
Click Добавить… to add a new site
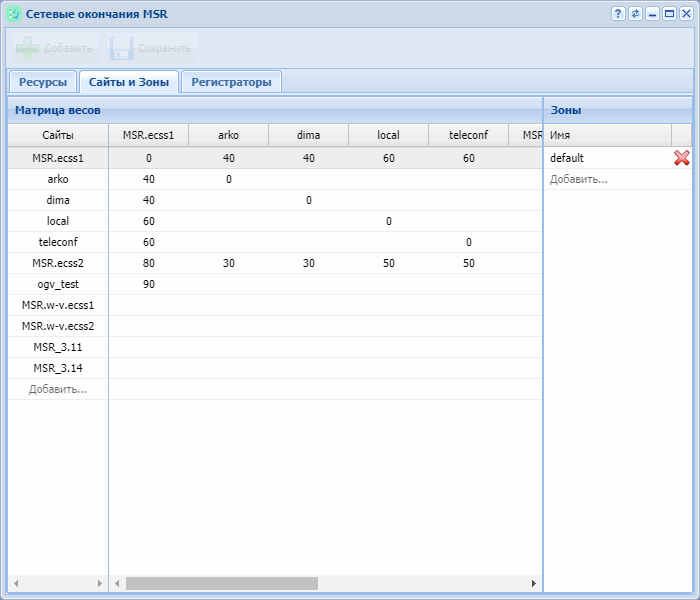pyautogui.click(x=57, y=389)
